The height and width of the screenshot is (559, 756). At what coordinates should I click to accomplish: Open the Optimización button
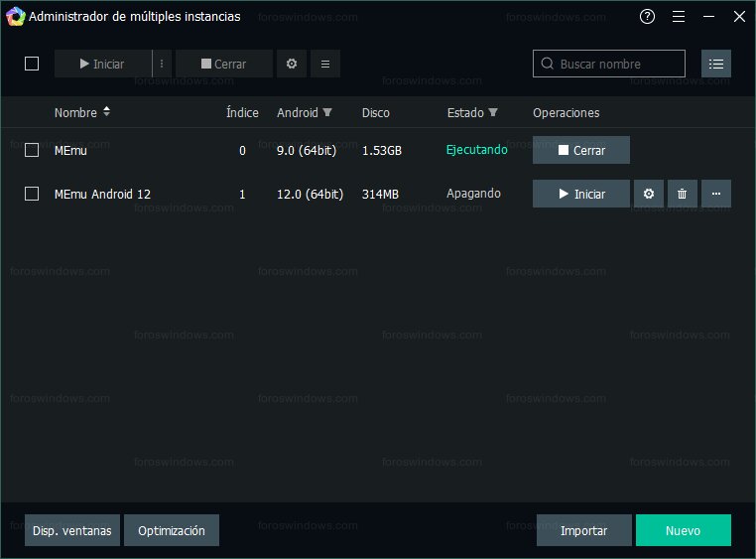(172, 530)
